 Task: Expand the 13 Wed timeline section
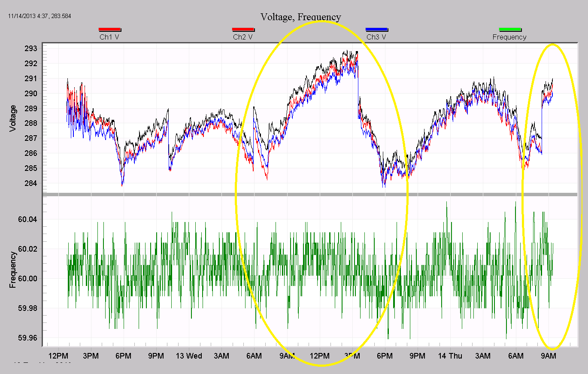click(x=189, y=356)
